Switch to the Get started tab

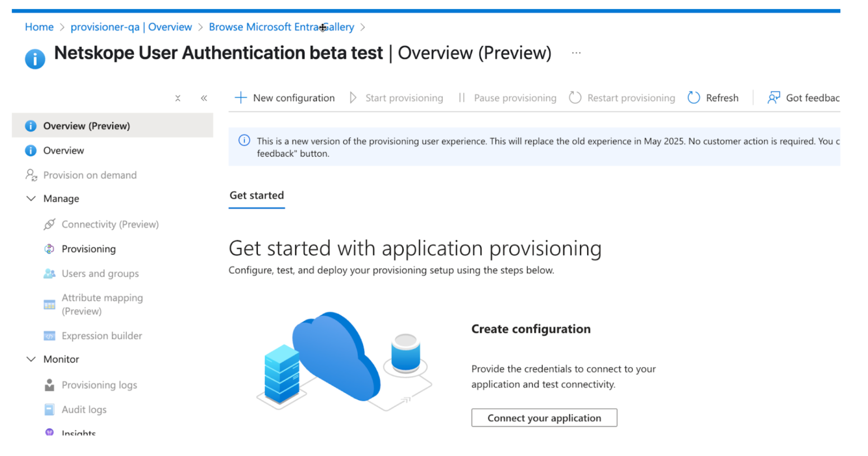[x=256, y=195]
